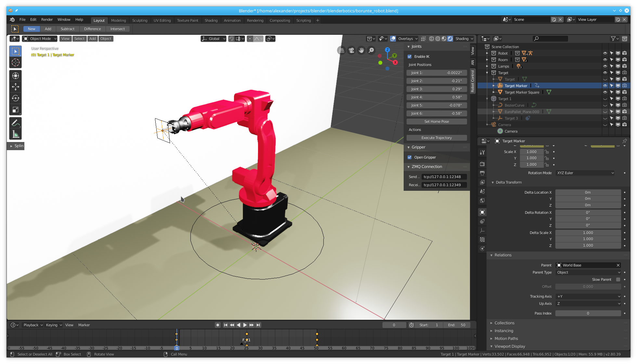Viewport: 637px width, 364px height.
Task: Click the Play animation button
Action: tap(245, 325)
